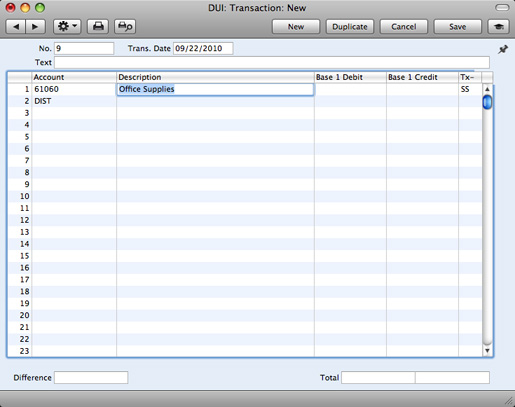Click the printer icon

[x=98, y=27]
